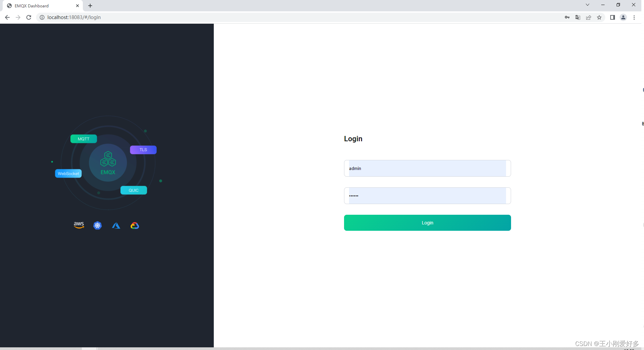Open the tab search dropdown
Image resolution: width=644 pixels, height=350 pixels.
coord(588,5)
